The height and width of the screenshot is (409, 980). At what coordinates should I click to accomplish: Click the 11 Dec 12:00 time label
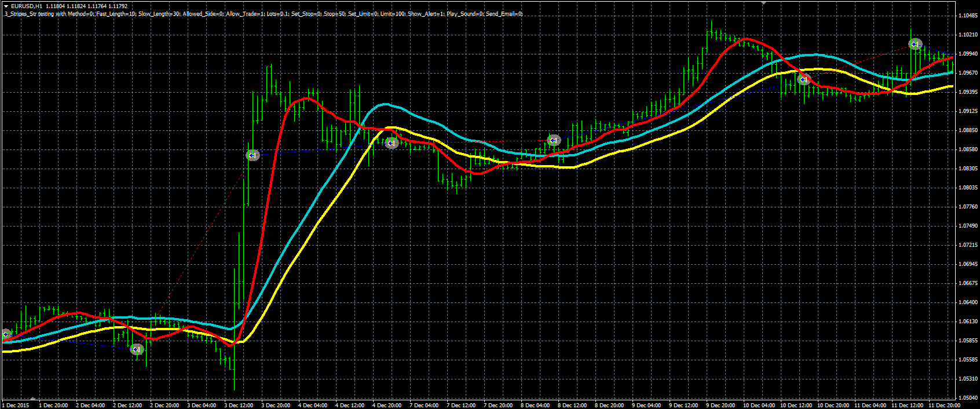tap(907, 405)
